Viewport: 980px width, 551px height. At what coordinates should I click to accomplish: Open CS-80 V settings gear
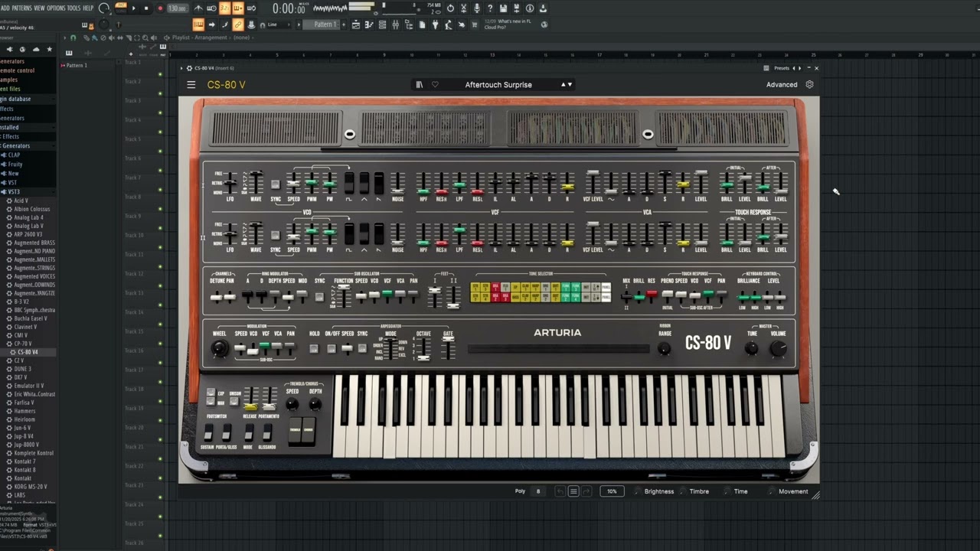pyautogui.click(x=809, y=85)
